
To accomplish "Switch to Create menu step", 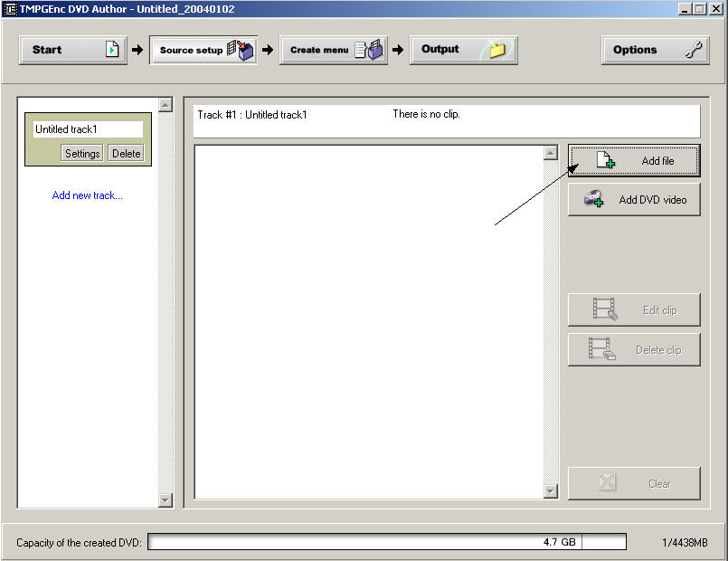I will pyautogui.click(x=334, y=50).
